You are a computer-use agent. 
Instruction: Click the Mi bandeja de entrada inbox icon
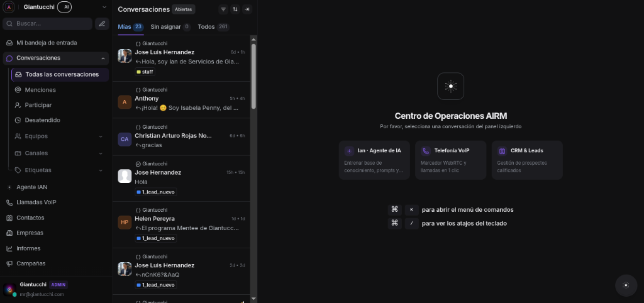point(9,43)
